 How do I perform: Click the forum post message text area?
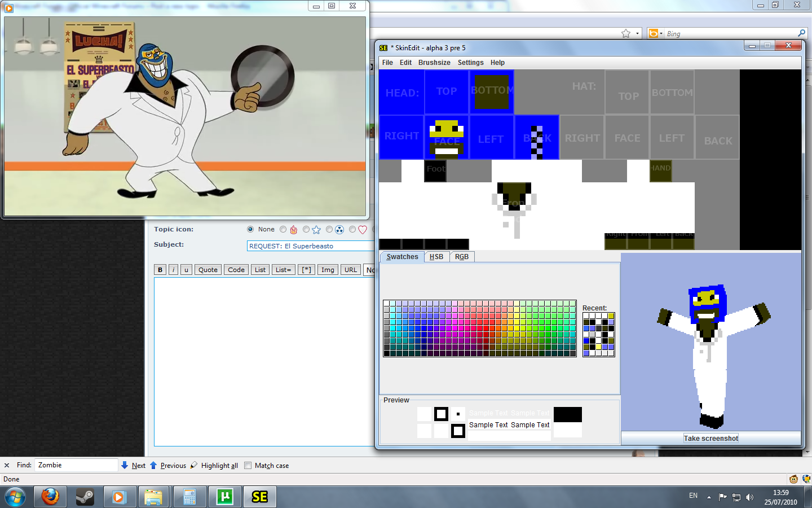pos(264,362)
